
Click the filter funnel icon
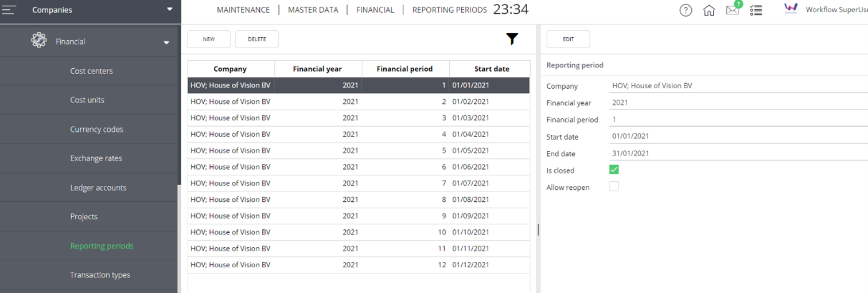click(512, 39)
